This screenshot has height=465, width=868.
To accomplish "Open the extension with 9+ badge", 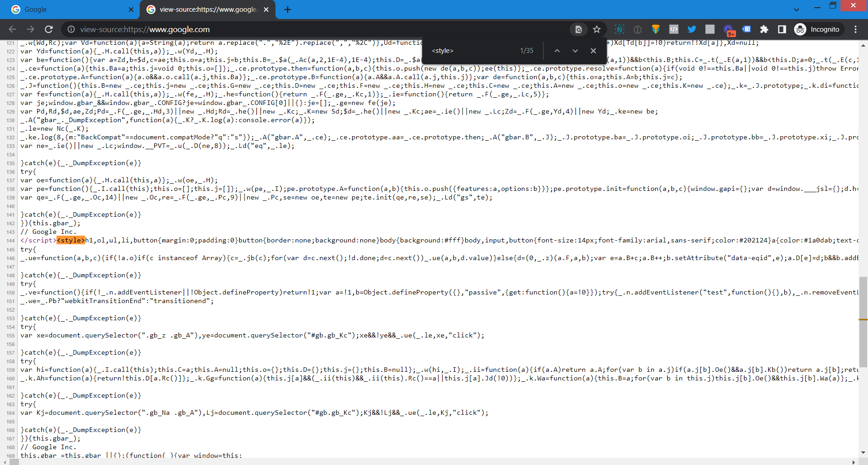I will tap(729, 30).
